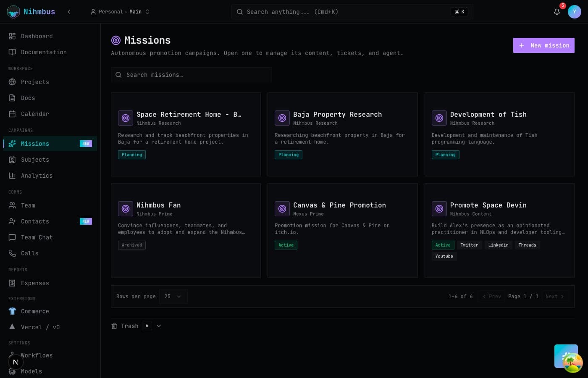Click the Nihmbus Fan mission icon
The height and width of the screenshot is (378, 588).
click(x=126, y=209)
